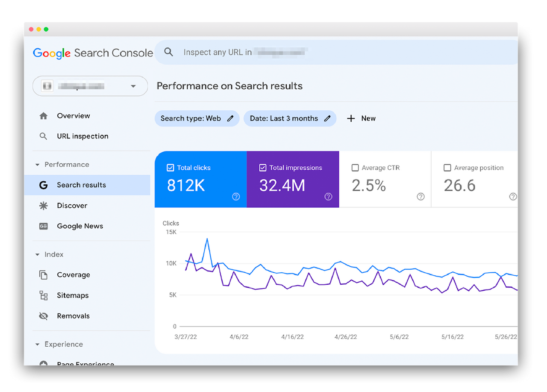Image resolution: width=547 pixels, height=392 pixels.
Task: Click the plus icon beside New
Action: [351, 118]
